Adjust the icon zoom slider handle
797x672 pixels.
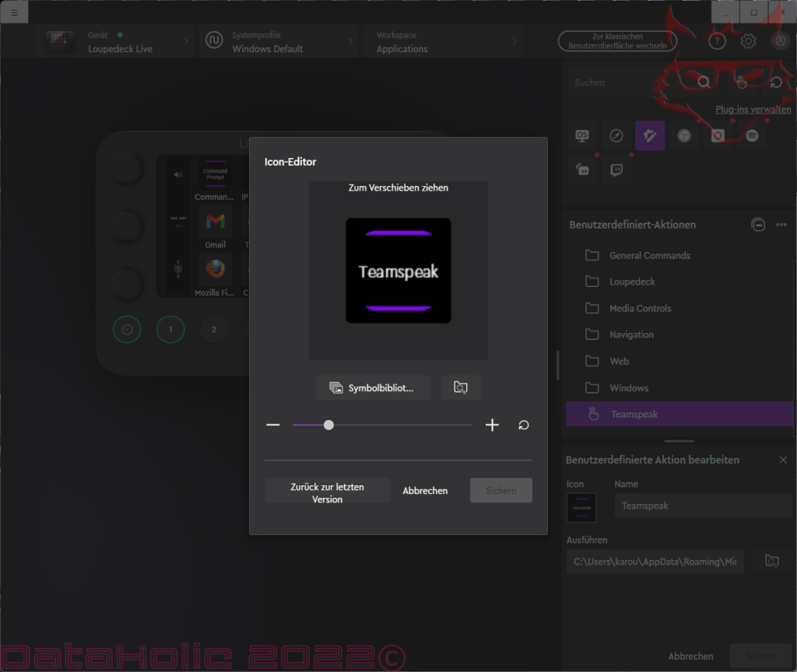(329, 425)
